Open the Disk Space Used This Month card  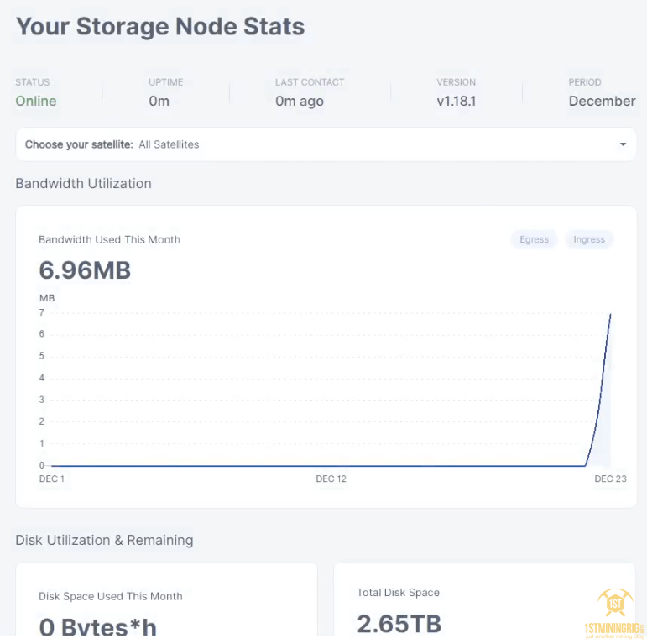[x=166, y=605]
